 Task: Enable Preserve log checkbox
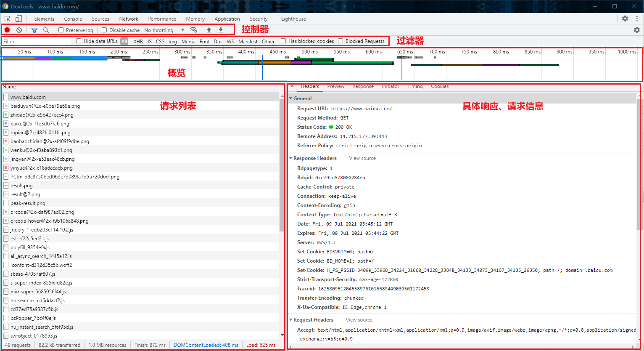coord(61,30)
